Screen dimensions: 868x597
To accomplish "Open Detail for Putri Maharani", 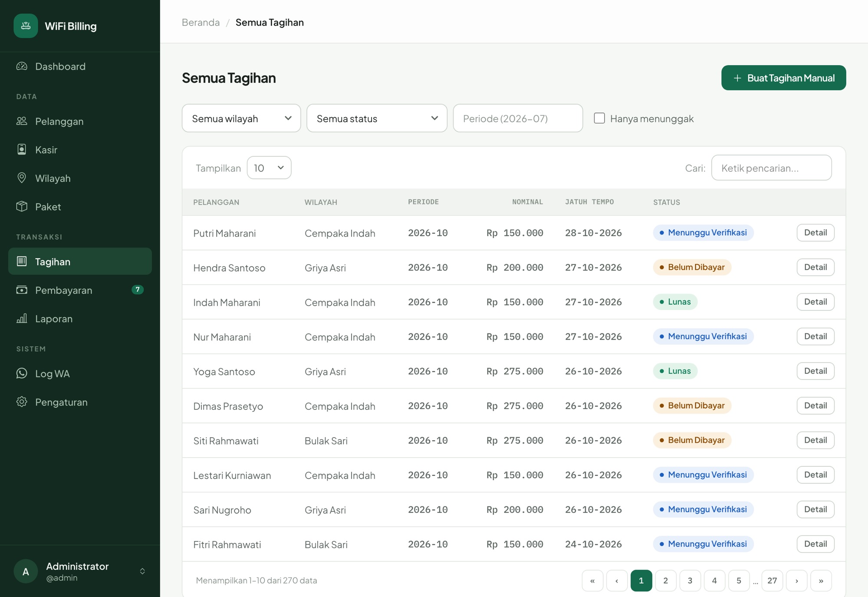I will [x=815, y=233].
